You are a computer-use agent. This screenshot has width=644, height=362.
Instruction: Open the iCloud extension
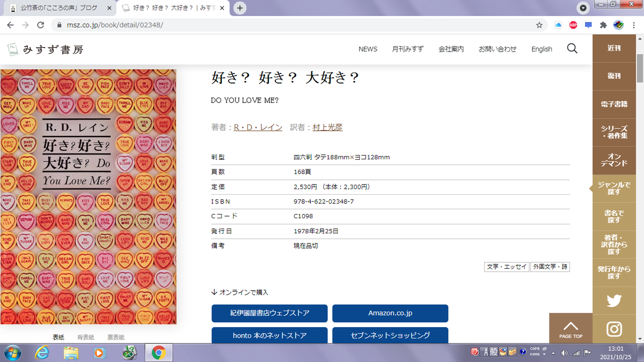point(558,25)
